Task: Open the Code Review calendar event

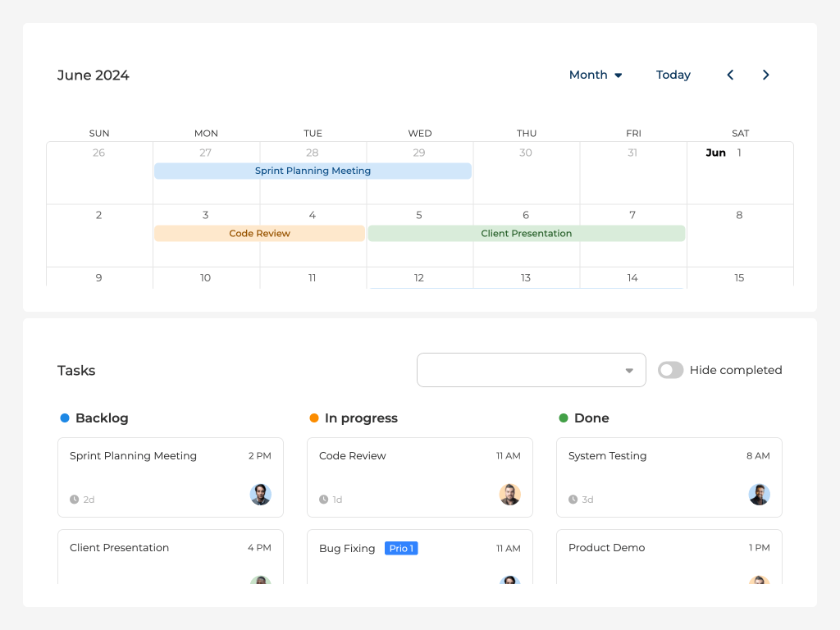Action: (x=259, y=234)
